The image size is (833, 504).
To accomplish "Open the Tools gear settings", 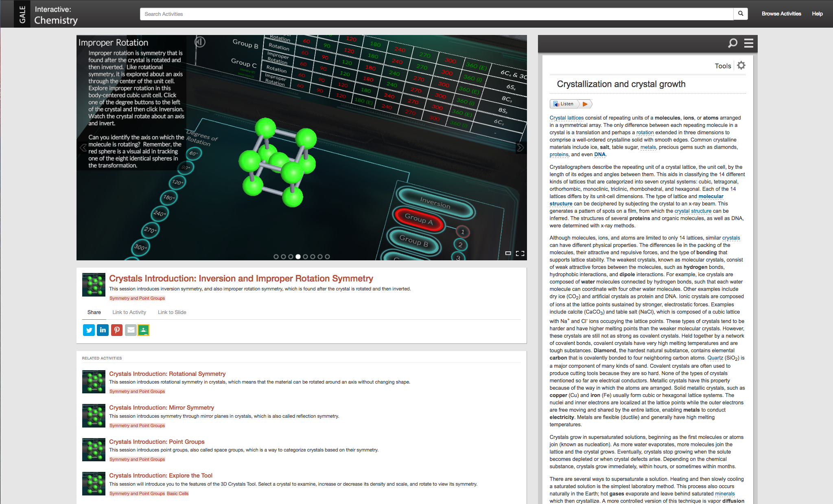I will [x=741, y=65].
